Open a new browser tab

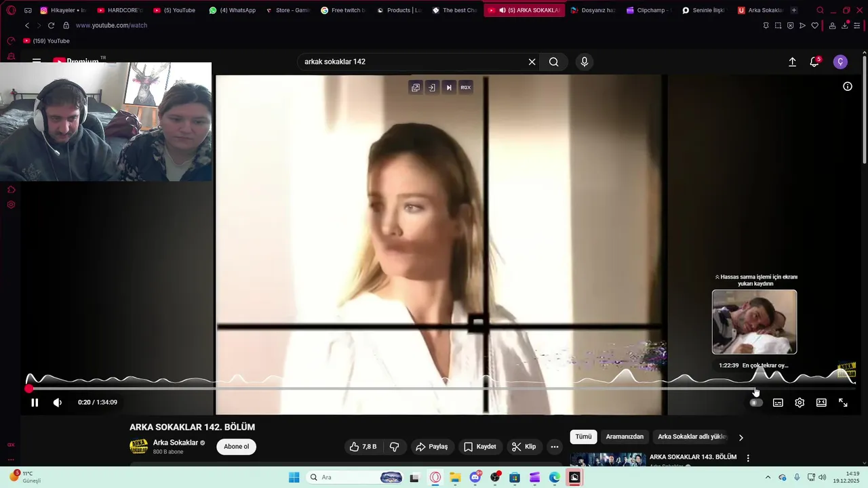[x=794, y=10]
